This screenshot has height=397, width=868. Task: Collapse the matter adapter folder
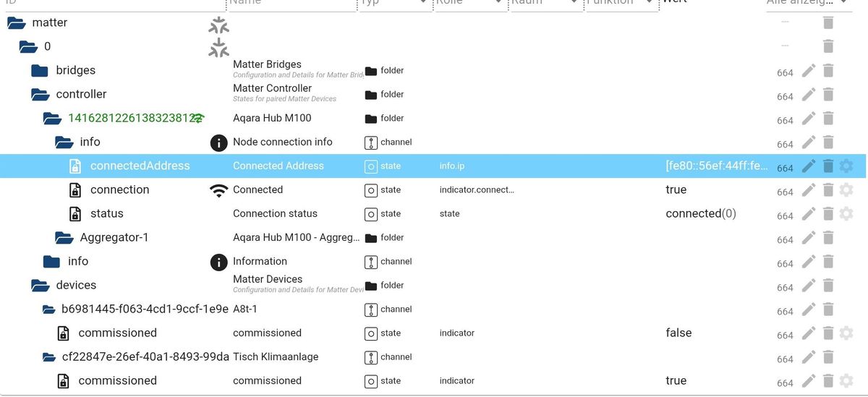[16, 23]
